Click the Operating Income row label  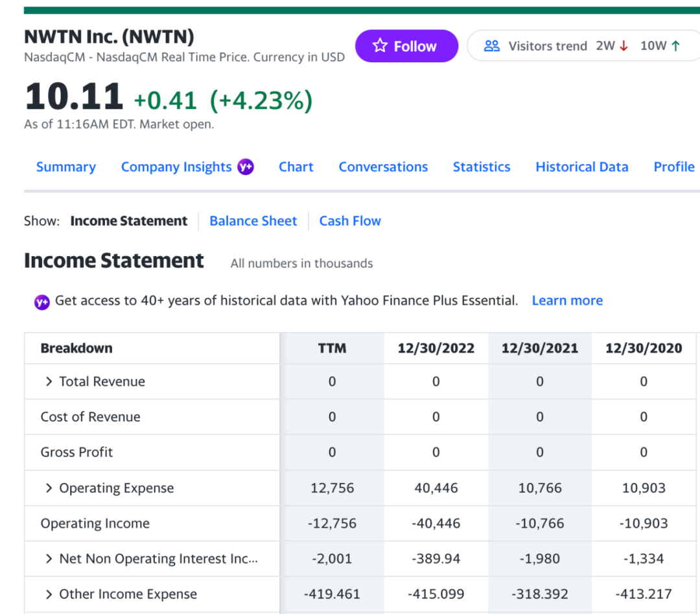(x=95, y=523)
